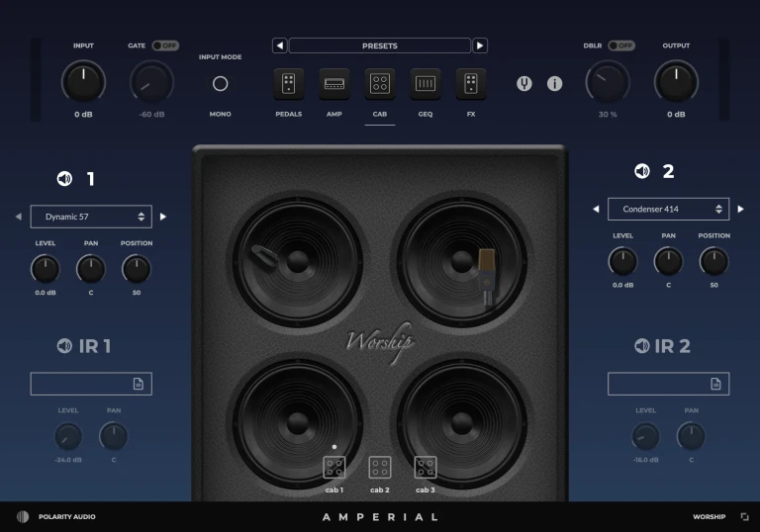This screenshot has width=760, height=532.
Task: Click the Input gain knob
Action: (x=83, y=81)
